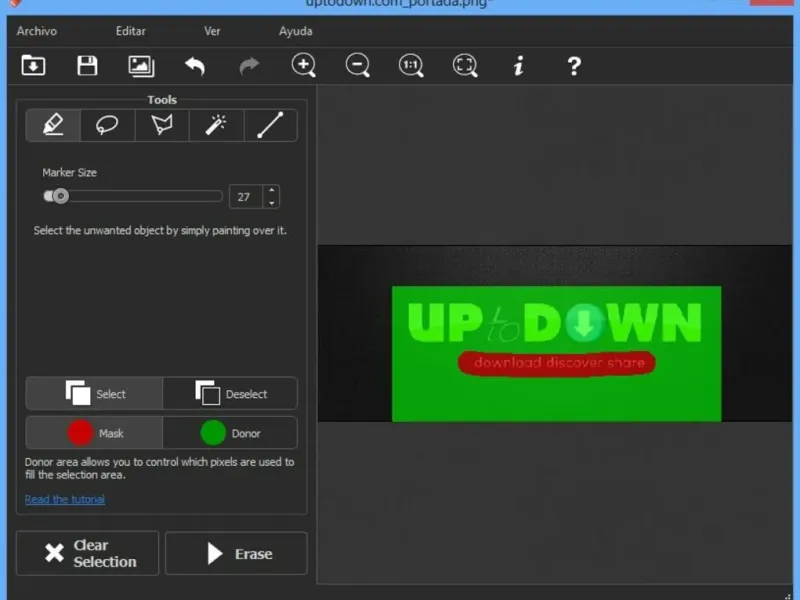Image resolution: width=800 pixels, height=600 pixels.
Task: Click the Marker Size slider handle
Action: [x=60, y=196]
